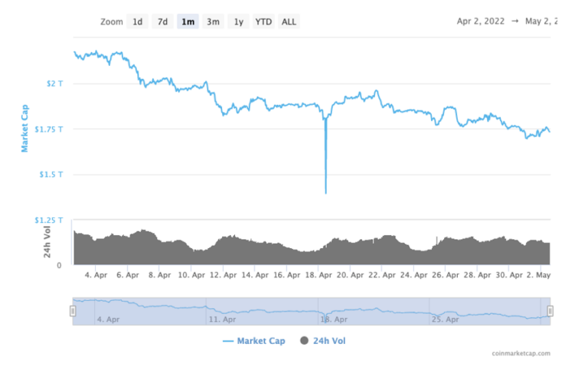Click the volume area near 6. Apr
Image resolution: width=588 pixels, height=383 pixels.
tap(127, 249)
